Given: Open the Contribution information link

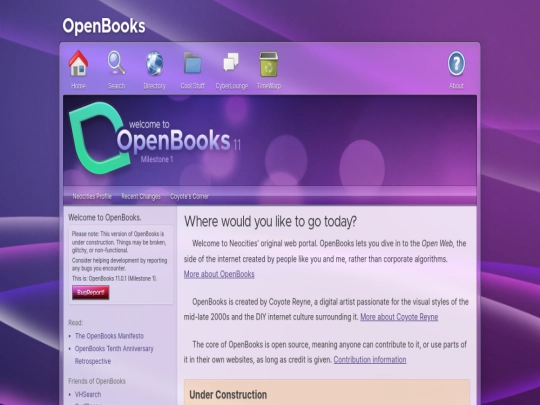Looking at the screenshot, I should [x=370, y=360].
